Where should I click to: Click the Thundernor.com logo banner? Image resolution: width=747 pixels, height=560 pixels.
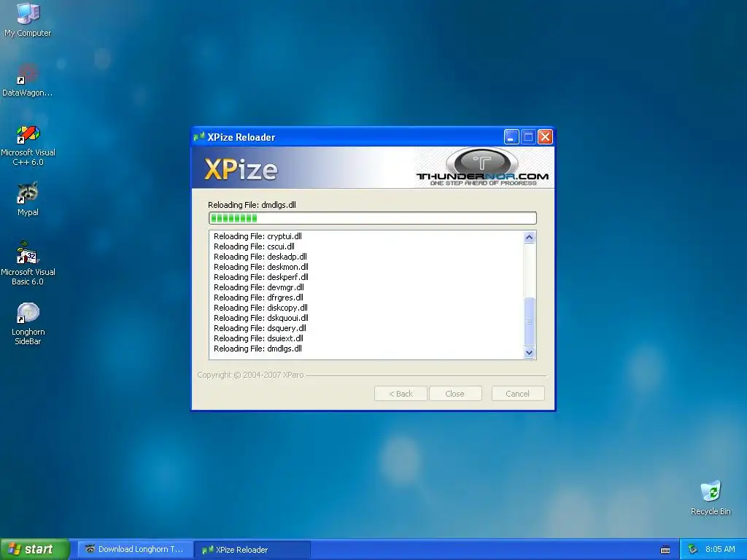[x=482, y=167]
